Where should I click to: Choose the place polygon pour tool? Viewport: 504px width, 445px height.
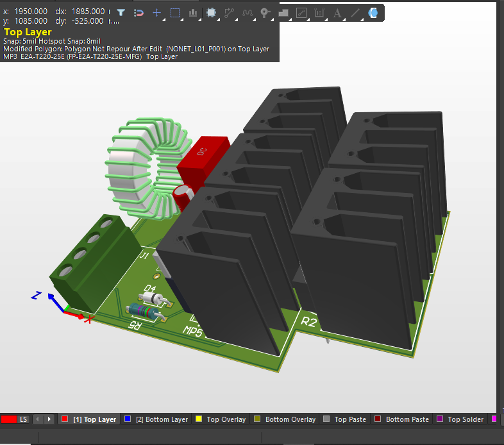coord(283,13)
